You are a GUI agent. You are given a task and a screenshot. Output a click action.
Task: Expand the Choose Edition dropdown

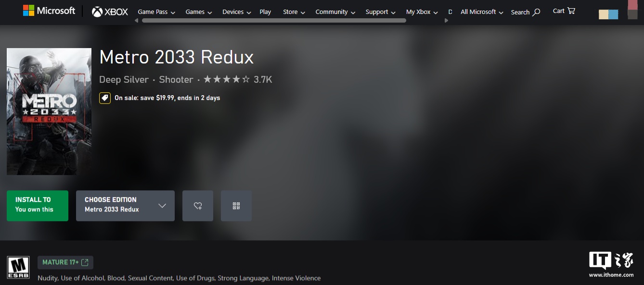[x=125, y=206]
